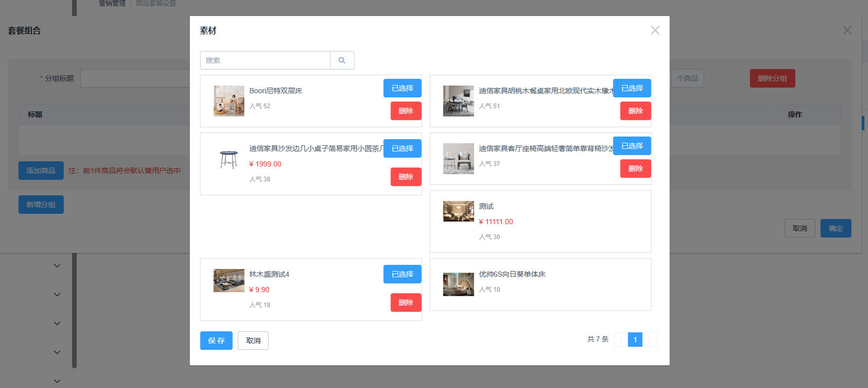
Task: Click the 测试 item title
Action: pos(486,206)
